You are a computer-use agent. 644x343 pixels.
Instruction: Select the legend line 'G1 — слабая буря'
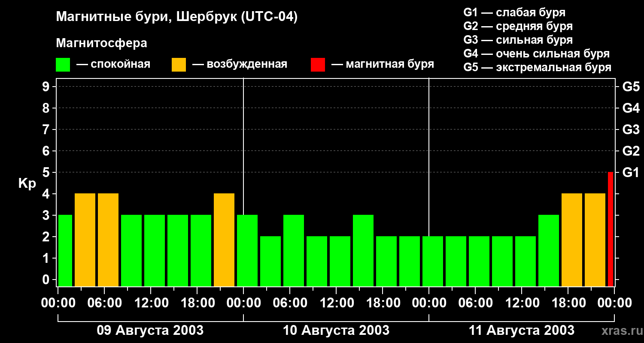514,12
